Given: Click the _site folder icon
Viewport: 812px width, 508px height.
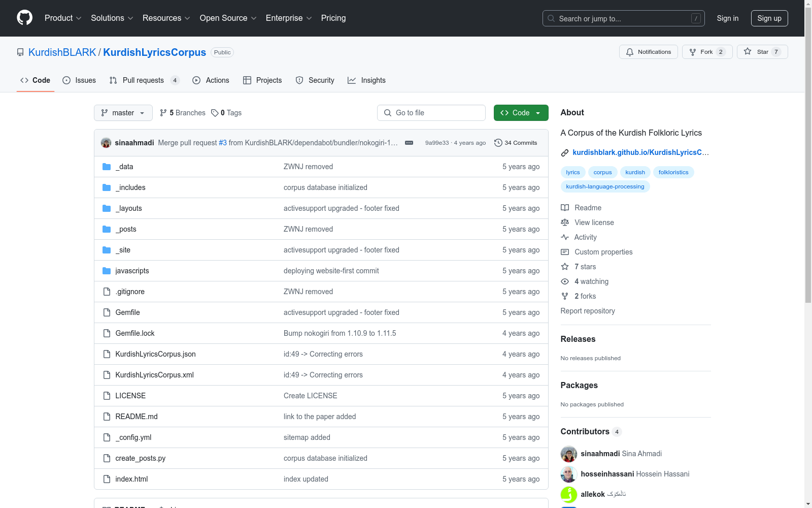Looking at the screenshot, I should coord(107,250).
